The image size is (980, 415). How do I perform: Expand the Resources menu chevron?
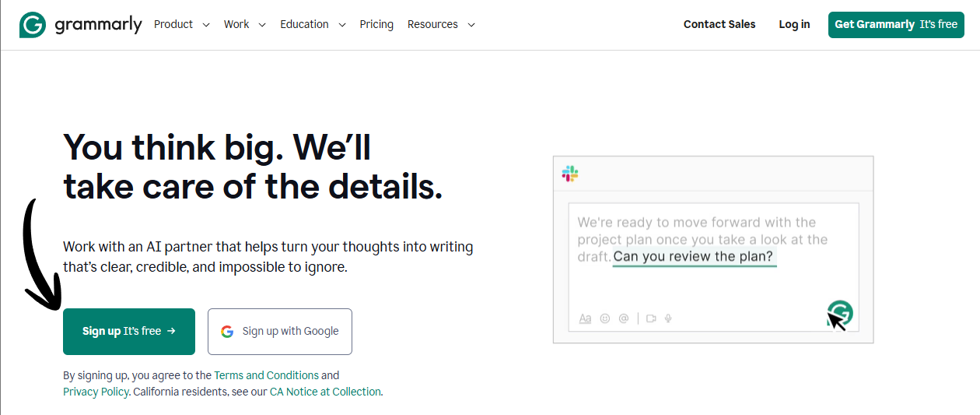(471, 25)
